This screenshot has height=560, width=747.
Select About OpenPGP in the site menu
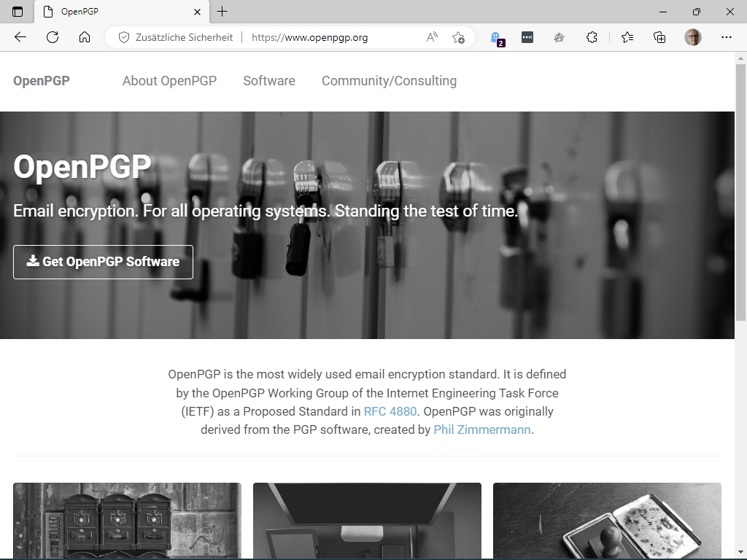[x=169, y=81]
